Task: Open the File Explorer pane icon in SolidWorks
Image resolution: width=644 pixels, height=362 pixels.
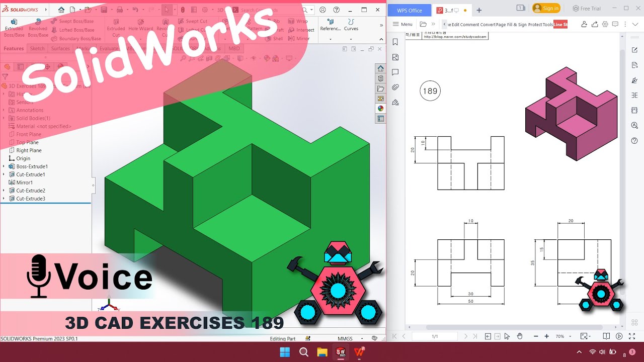Action: (x=380, y=88)
